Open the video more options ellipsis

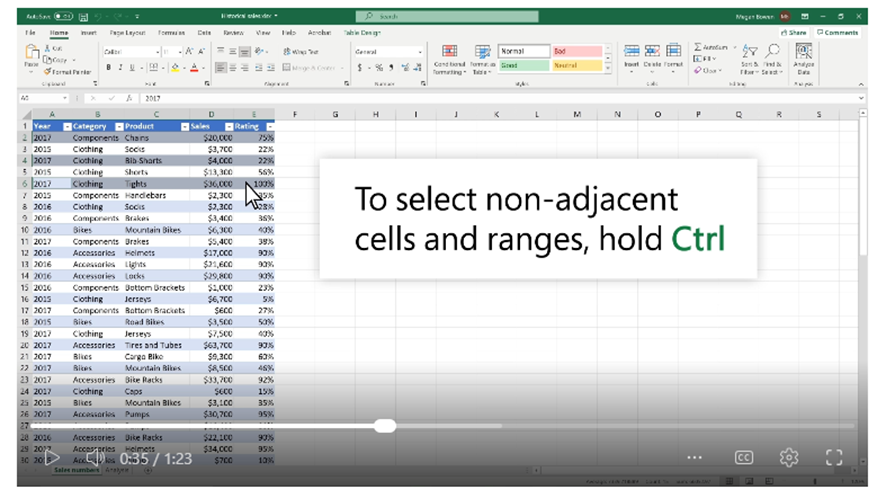coord(694,457)
